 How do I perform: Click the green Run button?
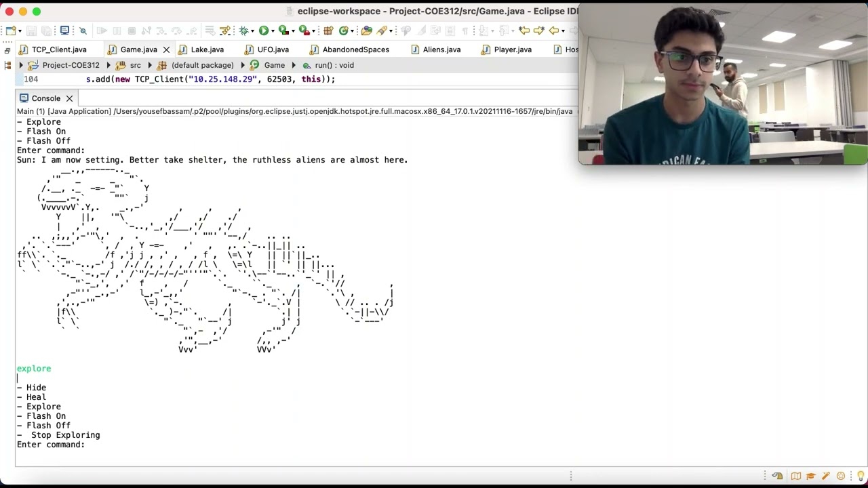[x=264, y=30]
